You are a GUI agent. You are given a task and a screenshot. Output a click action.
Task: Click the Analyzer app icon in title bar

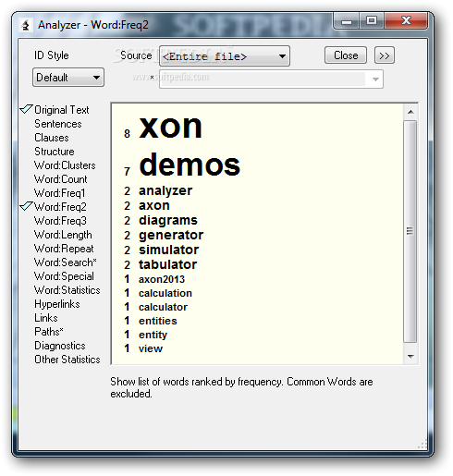coord(26,25)
